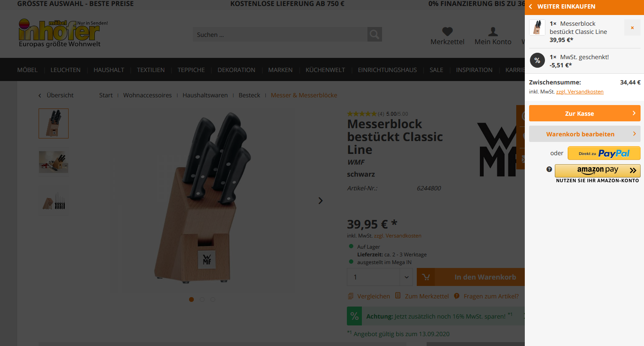Click the Amazon Pay help question mark

pos(549,169)
